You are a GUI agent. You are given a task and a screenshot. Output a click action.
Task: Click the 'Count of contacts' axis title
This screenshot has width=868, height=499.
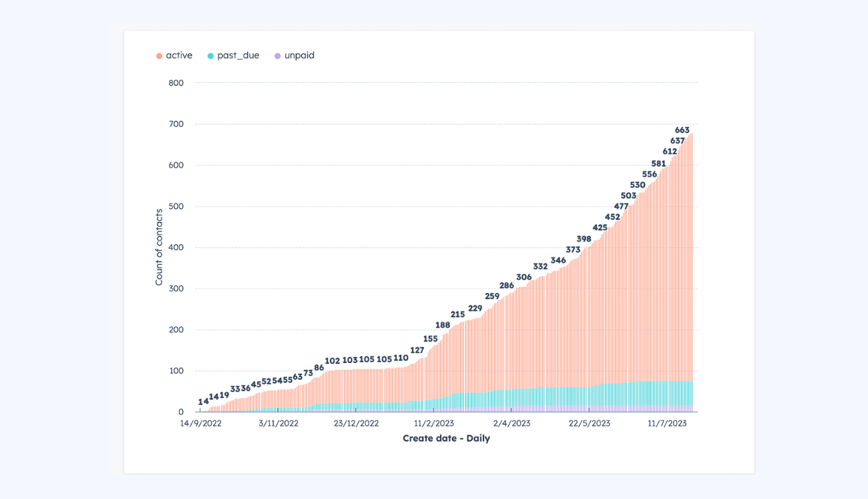point(159,247)
